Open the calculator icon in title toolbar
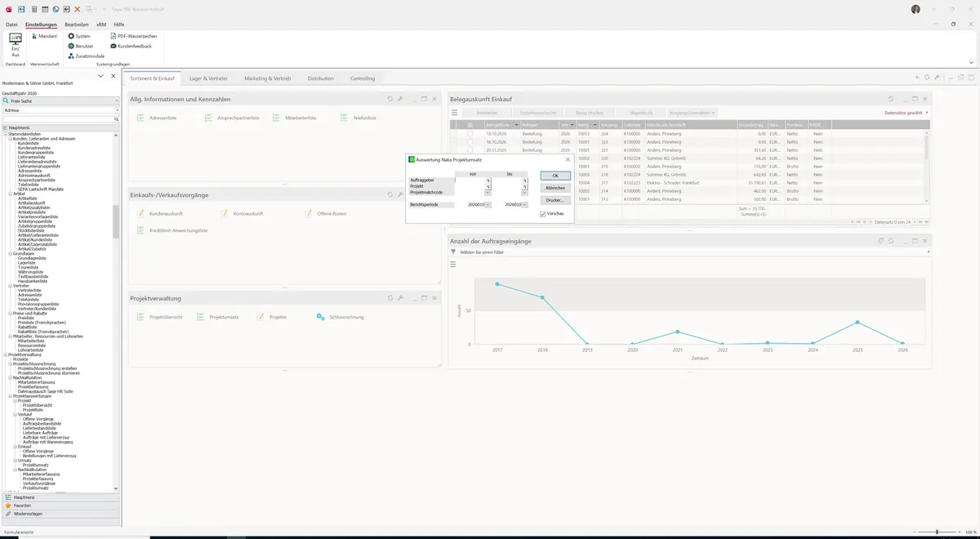The height and width of the screenshot is (539, 980). coord(33,9)
